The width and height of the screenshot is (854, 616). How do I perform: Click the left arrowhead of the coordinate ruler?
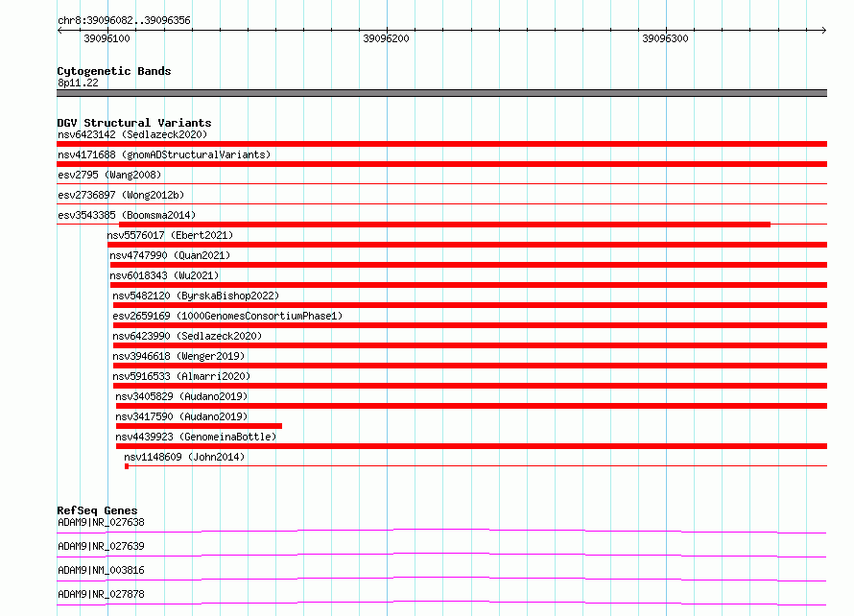[59, 30]
